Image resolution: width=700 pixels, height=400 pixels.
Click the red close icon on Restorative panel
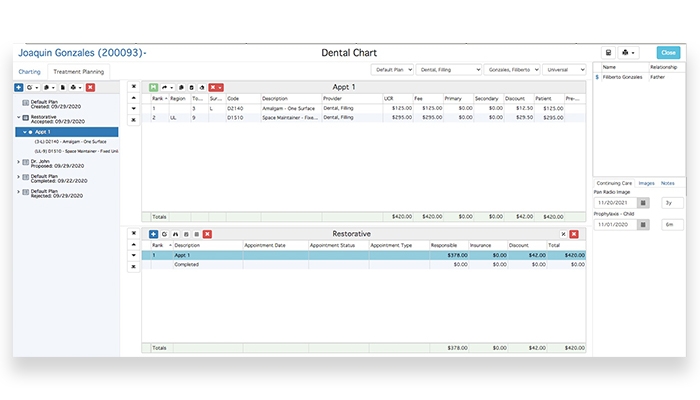click(574, 234)
